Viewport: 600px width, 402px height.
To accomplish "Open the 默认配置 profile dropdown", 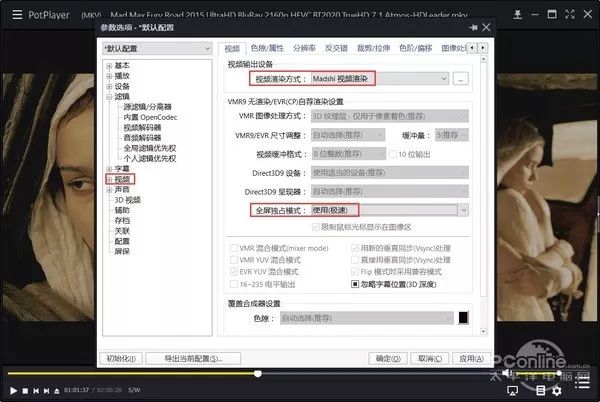I will [157, 49].
